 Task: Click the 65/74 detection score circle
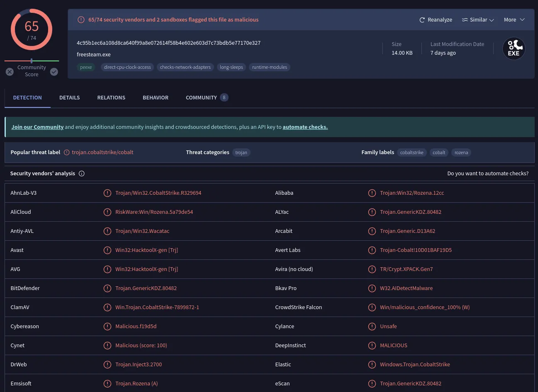32,30
